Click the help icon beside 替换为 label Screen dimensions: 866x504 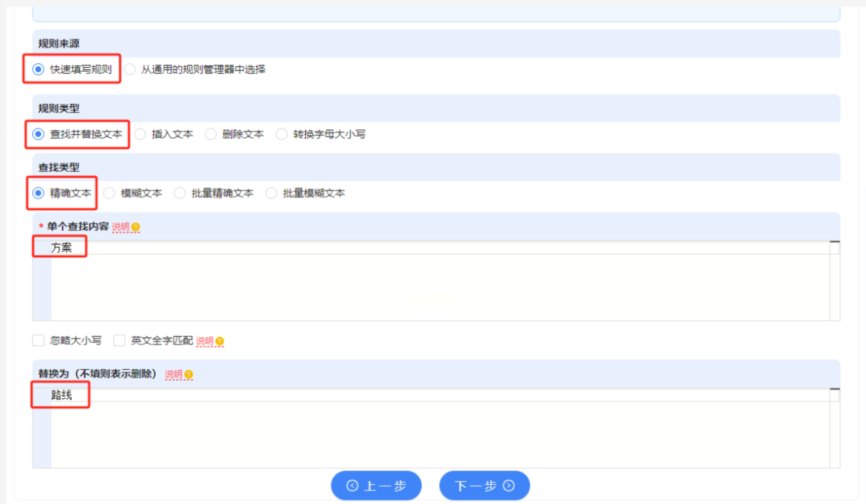point(189,374)
